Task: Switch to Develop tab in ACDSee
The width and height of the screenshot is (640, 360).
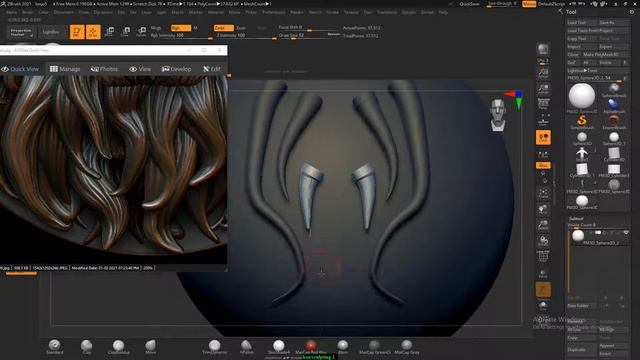Action: click(176, 69)
